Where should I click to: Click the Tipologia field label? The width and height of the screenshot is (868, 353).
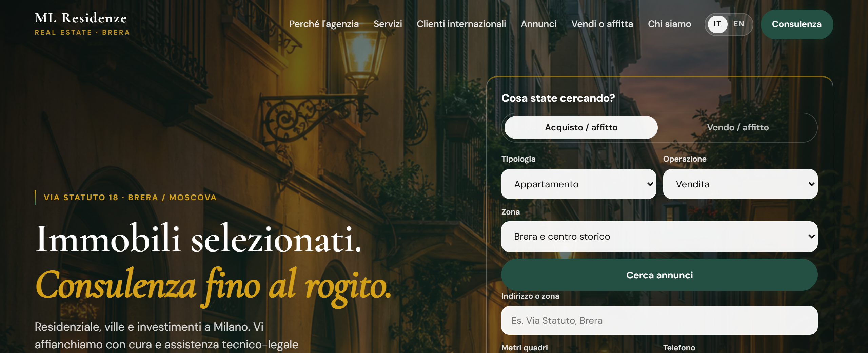click(x=518, y=159)
